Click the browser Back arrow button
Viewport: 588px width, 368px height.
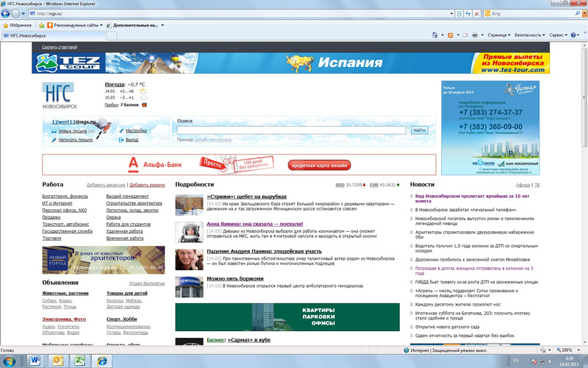[x=5, y=13]
